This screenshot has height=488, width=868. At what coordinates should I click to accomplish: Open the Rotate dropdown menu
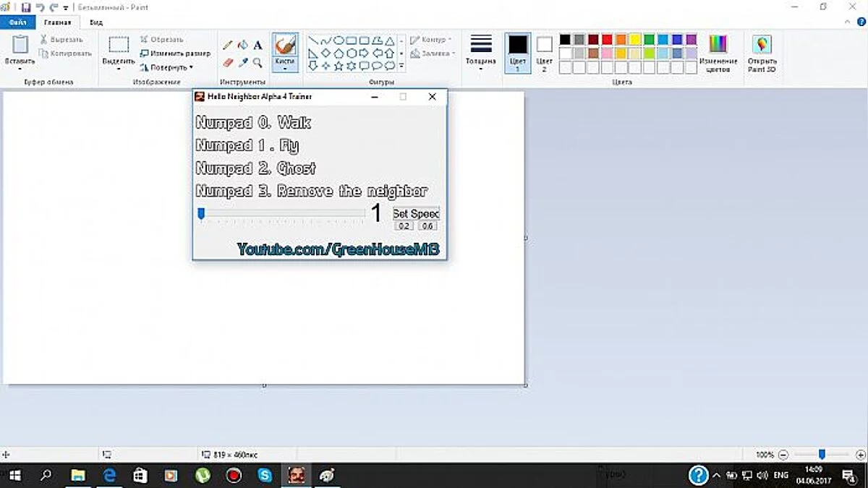[x=171, y=67]
